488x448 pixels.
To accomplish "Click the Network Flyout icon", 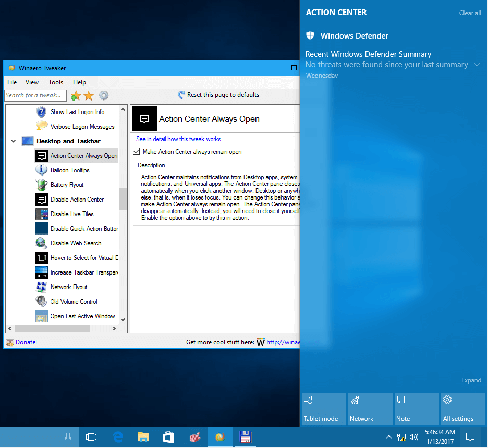I will point(41,287).
